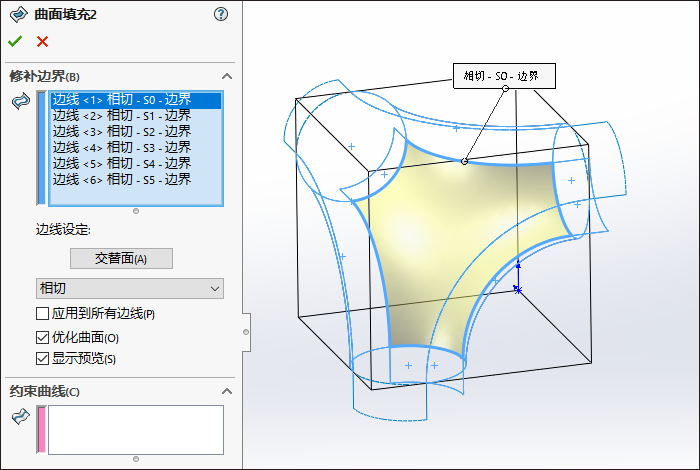Click the 曲面填充2 surface fill feature icon

[18, 14]
